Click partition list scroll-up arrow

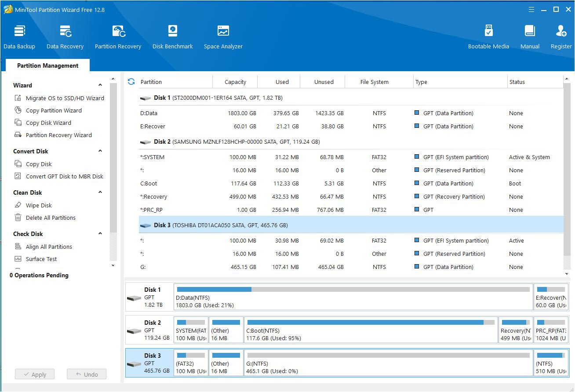coord(567,80)
